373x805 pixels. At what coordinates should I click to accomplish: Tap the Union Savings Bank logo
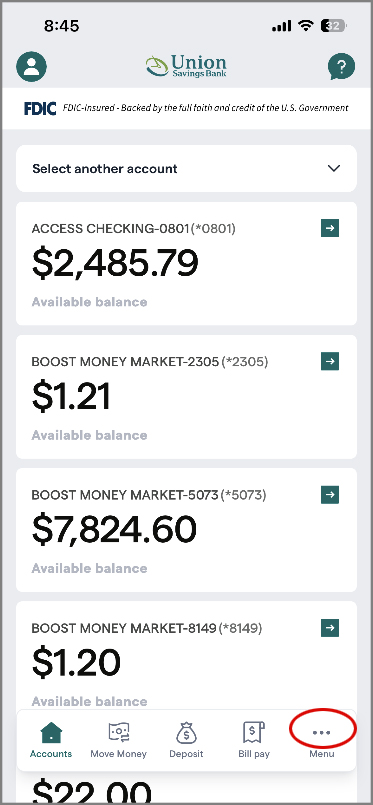[x=186, y=67]
